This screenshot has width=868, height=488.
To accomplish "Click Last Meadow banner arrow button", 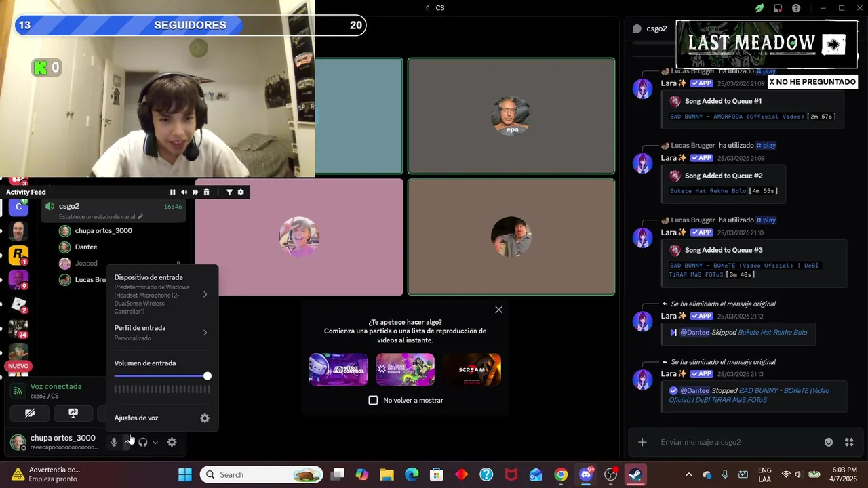I will coord(833,45).
